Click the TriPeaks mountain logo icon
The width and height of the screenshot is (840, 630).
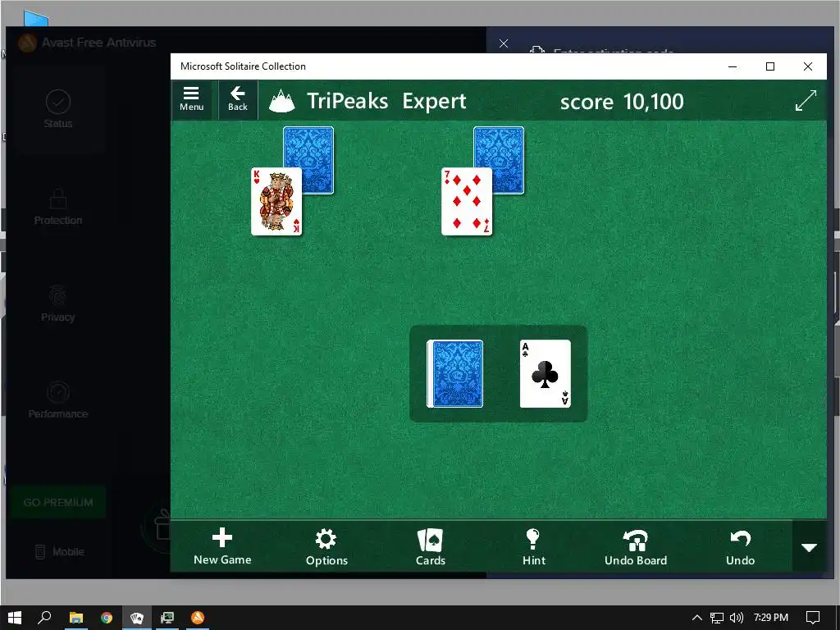pos(282,101)
